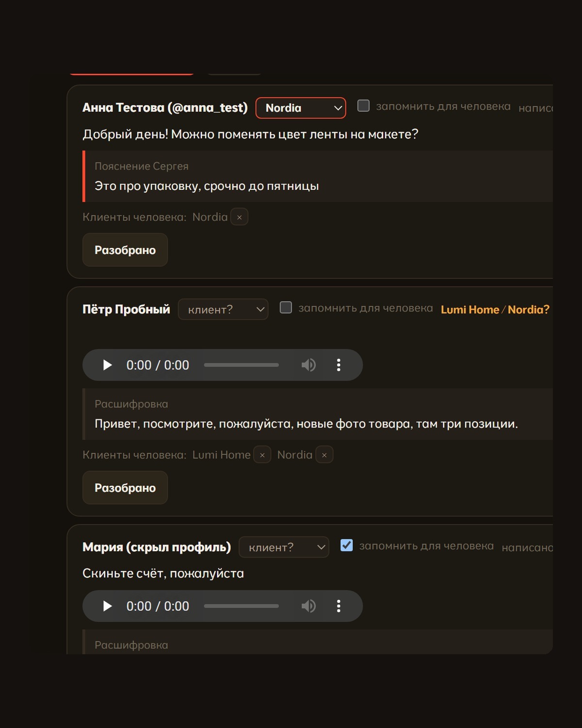Click the 0:00 / 0:00 time in Мария's player
The width and height of the screenshot is (582, 728).
pos(158,606)
